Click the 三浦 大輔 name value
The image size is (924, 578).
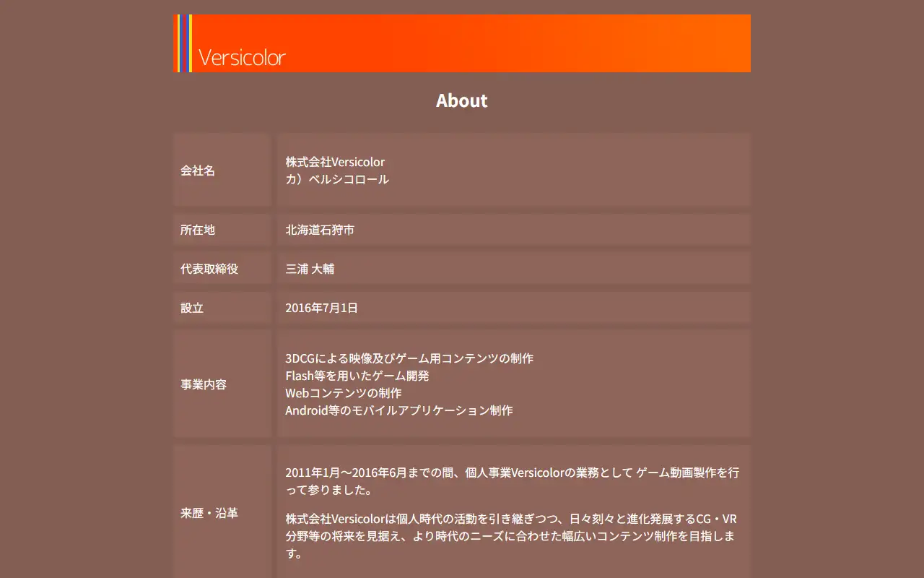click(x=310, y=269)
